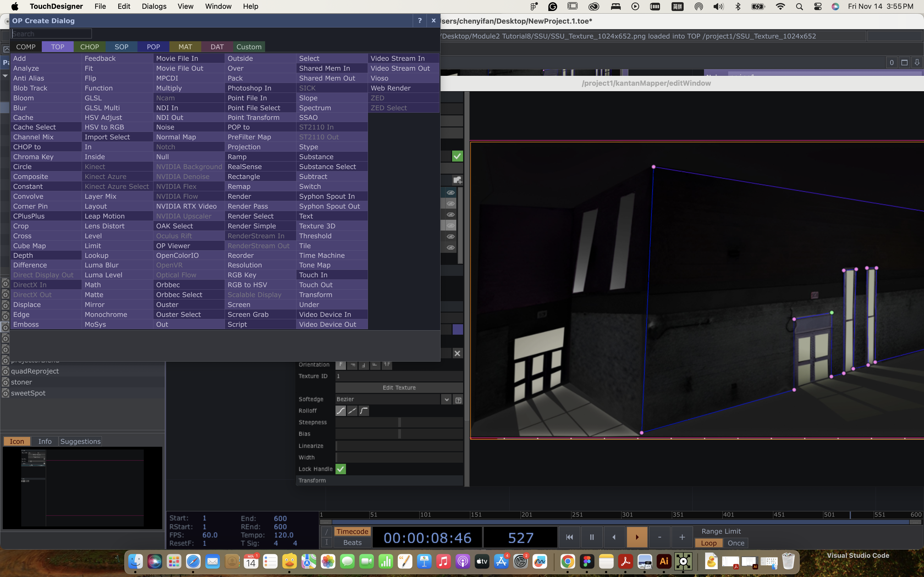Open the Dialogs menu

(x=154, y=6)
